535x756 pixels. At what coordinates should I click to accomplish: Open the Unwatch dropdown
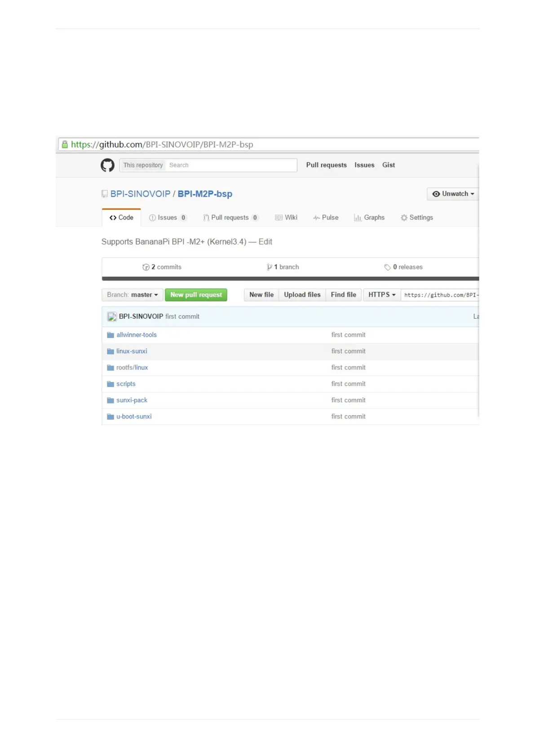(453, 194)
